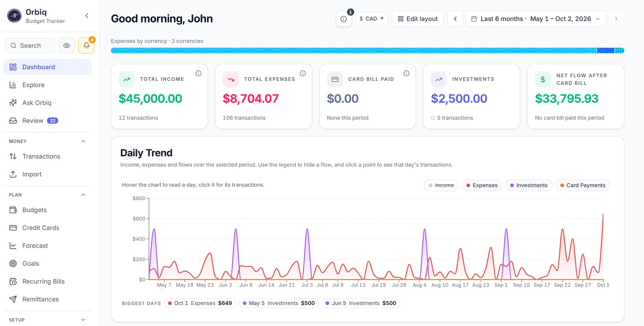Hide the Investments series in legend
644x326 pixels.
[x=529, y=185]
